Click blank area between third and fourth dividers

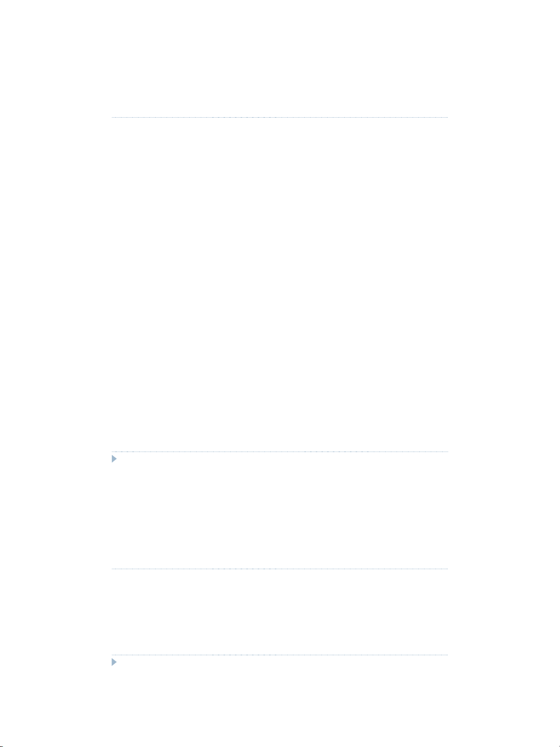coord(280,612)
